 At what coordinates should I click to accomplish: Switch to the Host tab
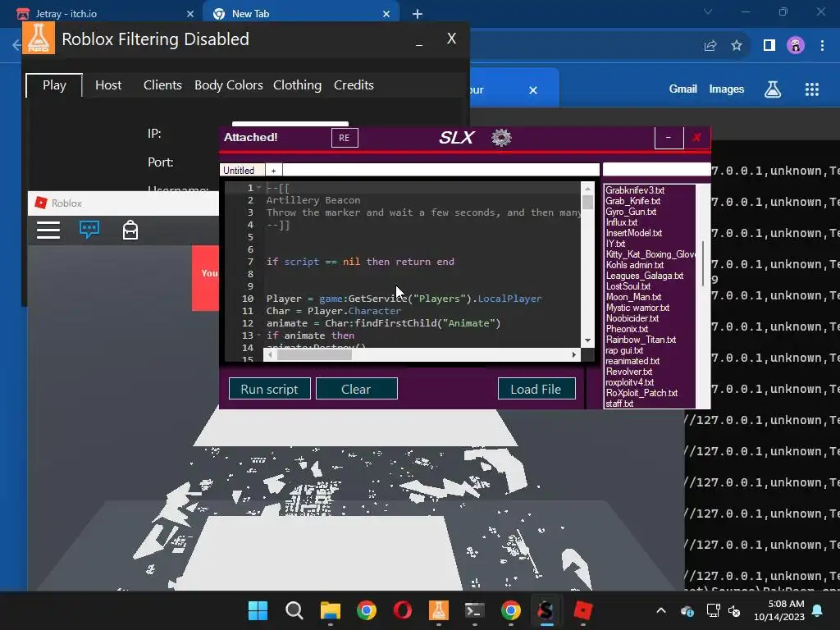(108, 85)
